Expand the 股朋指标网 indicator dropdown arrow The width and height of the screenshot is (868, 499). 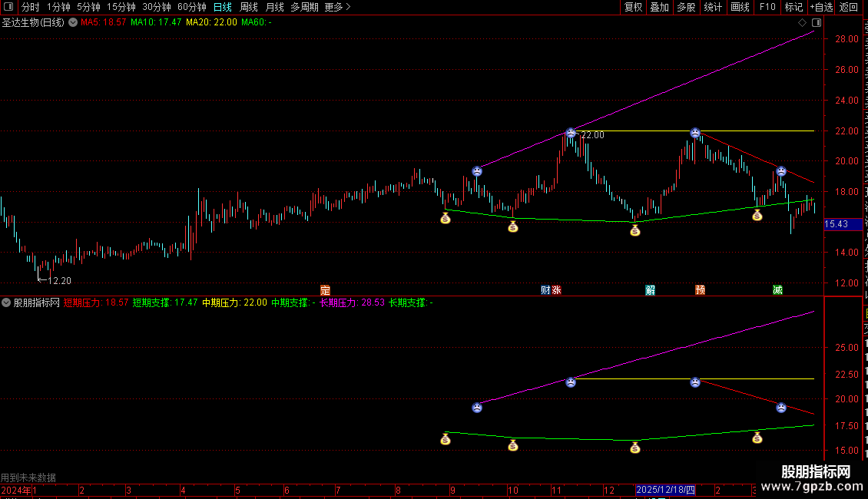click(6, 302)
